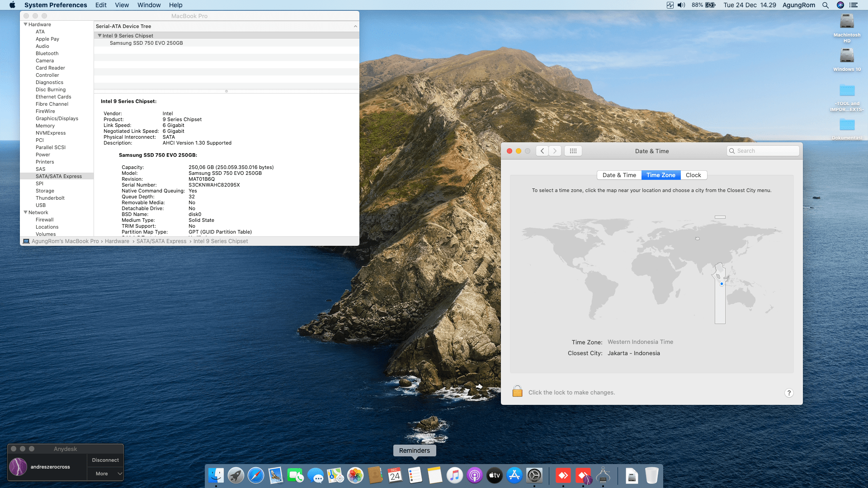Screen dimensions: 868x488
Task: Open the Window menu in menu bar
Action: pos(149,5)
